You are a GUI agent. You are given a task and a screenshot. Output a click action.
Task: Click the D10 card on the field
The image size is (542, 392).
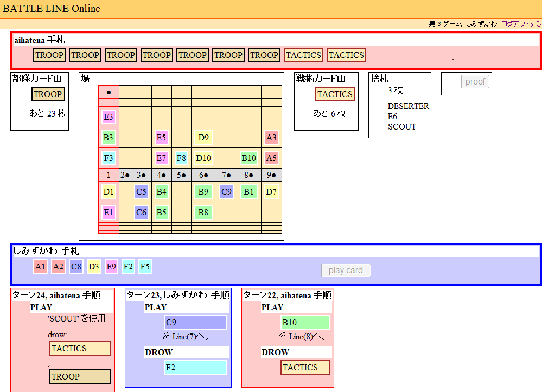click(203, 158)
